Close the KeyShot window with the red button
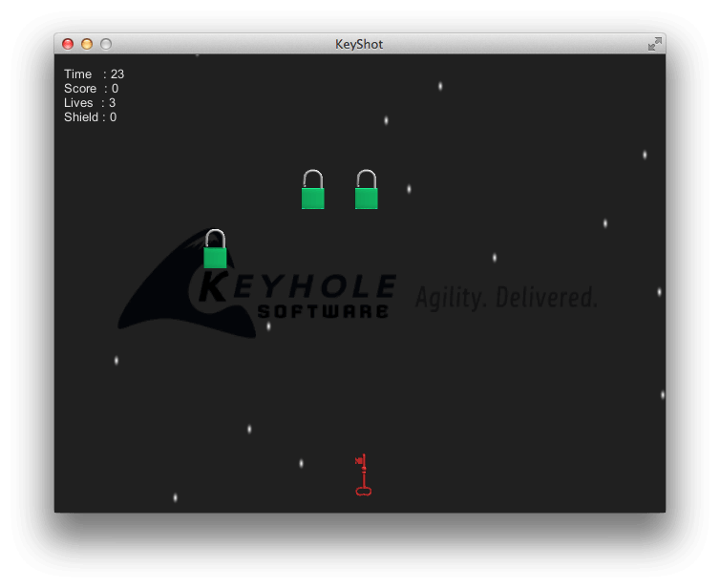The width and height of the screenshot is (720, 588). [x=68, y=44]
